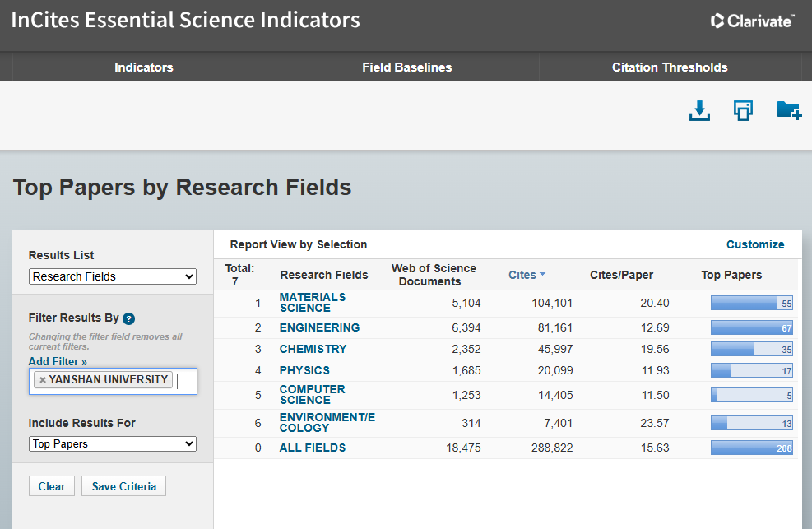Click the Add Filter link
Screen dimensions: 812x529
[58, 361]
